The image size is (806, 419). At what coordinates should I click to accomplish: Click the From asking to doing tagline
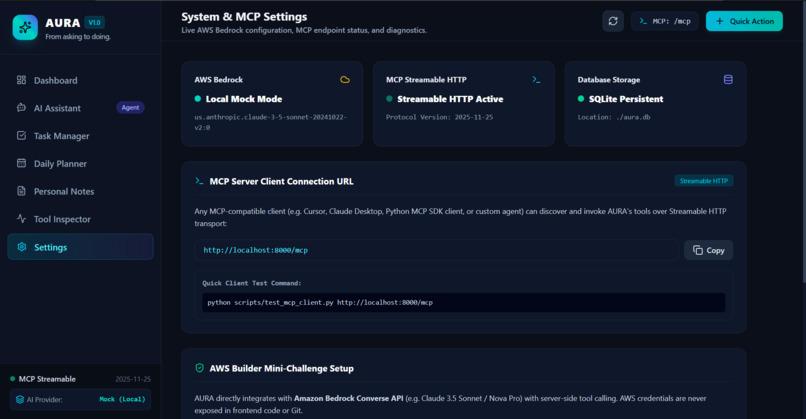78,37
